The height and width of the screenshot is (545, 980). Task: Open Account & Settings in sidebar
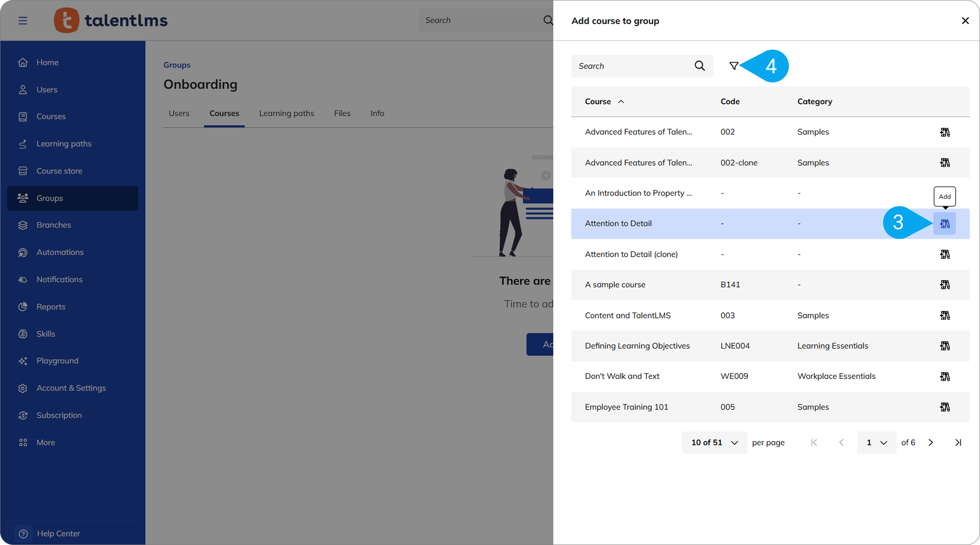click(x=72, y=388)
